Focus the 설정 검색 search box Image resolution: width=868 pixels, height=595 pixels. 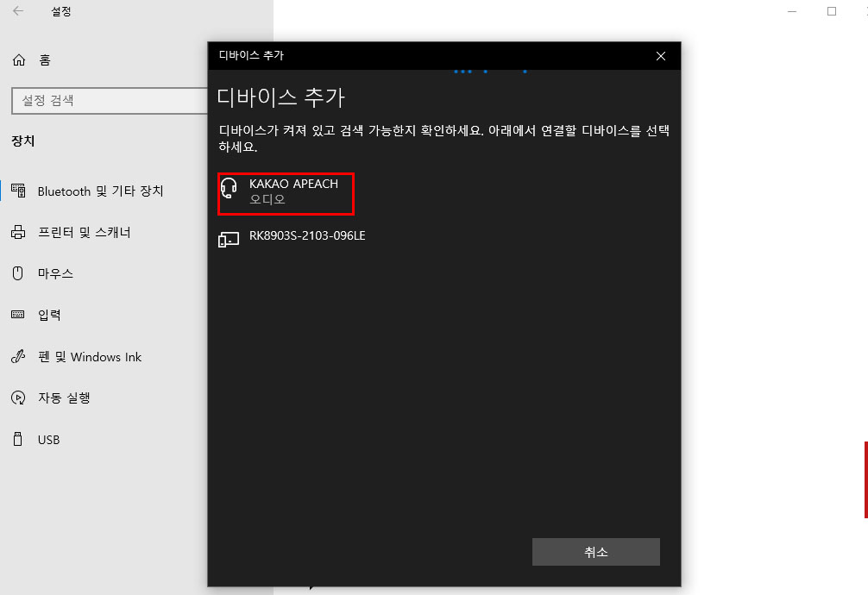pos(110,101)
